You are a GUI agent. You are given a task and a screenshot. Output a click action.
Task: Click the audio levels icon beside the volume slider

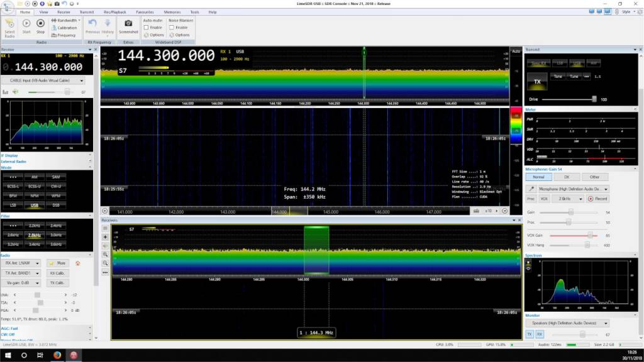tap(5, 92)
